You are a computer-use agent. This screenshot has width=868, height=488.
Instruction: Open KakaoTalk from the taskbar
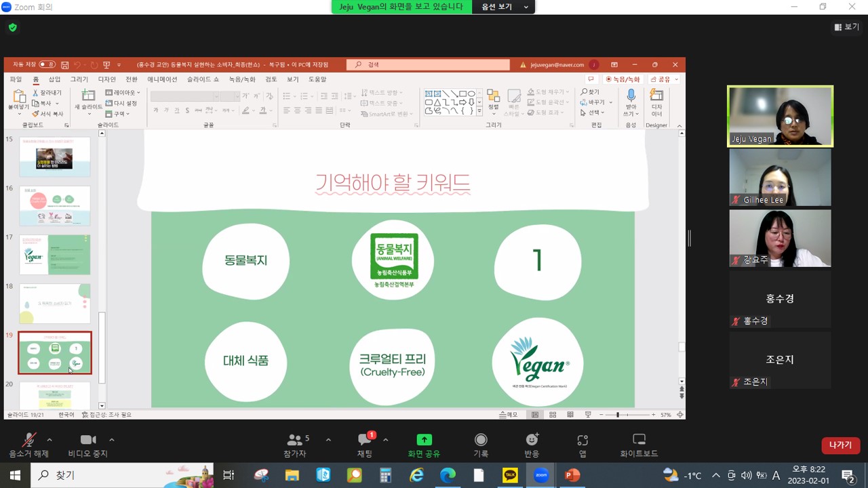click(x=510, y=475)
